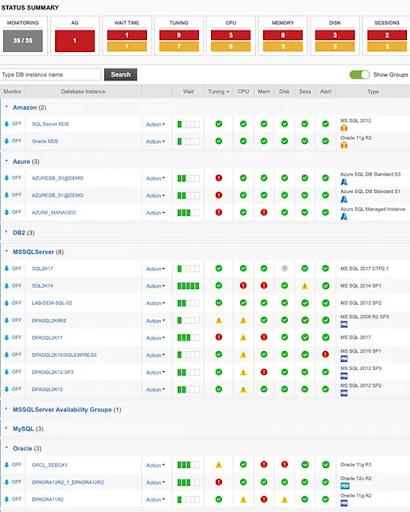Toggle monitor OFF switch for DPAORA11R2
The height and width of the screenshot is (512, 410).
pos(13,499)
